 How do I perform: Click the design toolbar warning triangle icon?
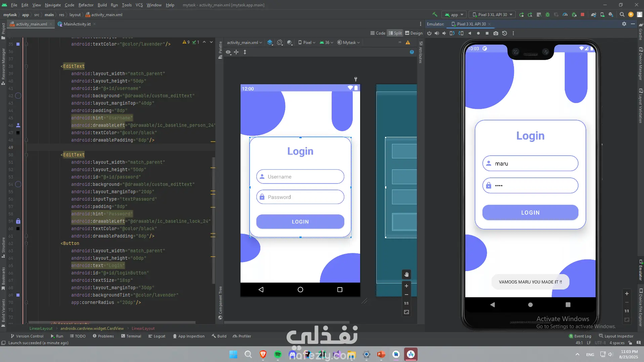408,43
